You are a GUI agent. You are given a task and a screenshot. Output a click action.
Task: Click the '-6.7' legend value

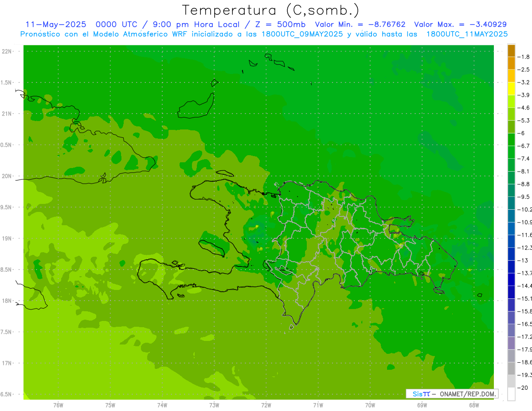[524, 146]
